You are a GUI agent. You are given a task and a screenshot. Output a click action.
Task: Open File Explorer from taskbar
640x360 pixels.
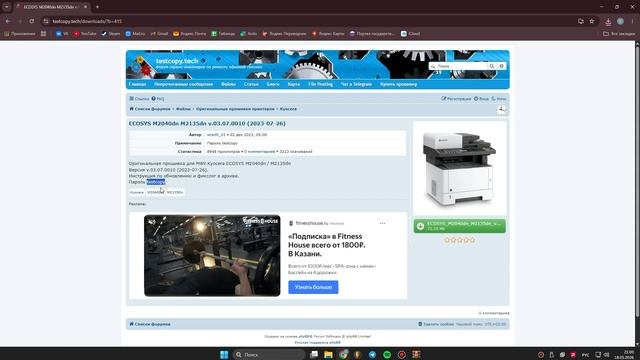(328, 354)
